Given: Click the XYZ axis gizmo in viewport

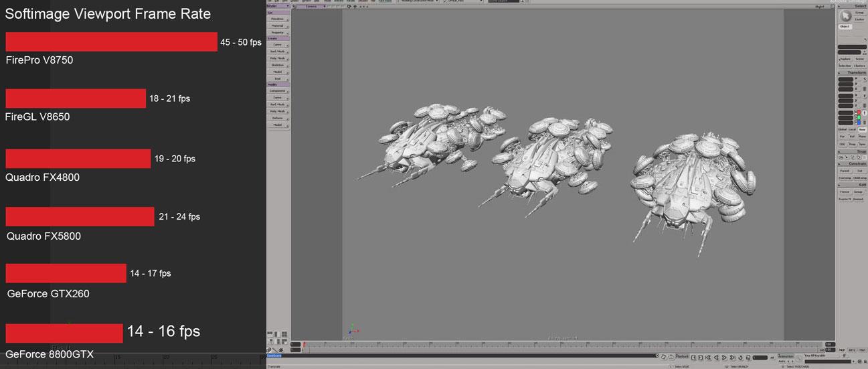Looking at the screenshot, I should [353, 329].
